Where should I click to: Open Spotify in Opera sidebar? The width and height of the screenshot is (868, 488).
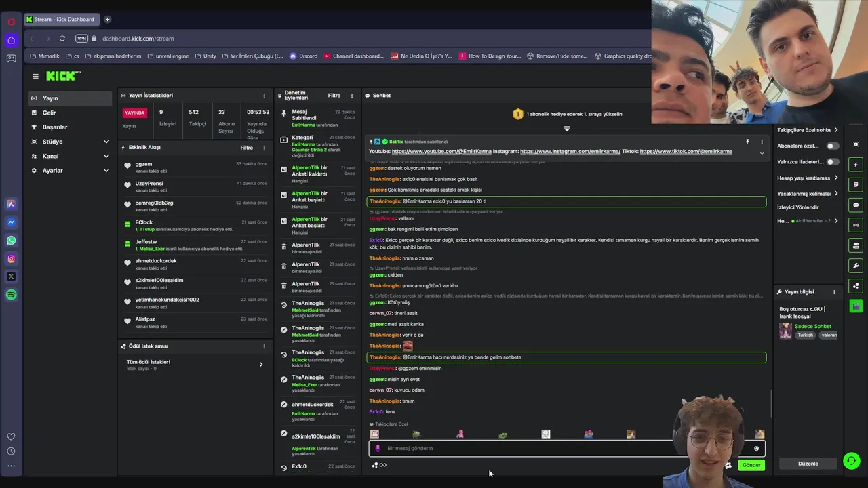11,295
